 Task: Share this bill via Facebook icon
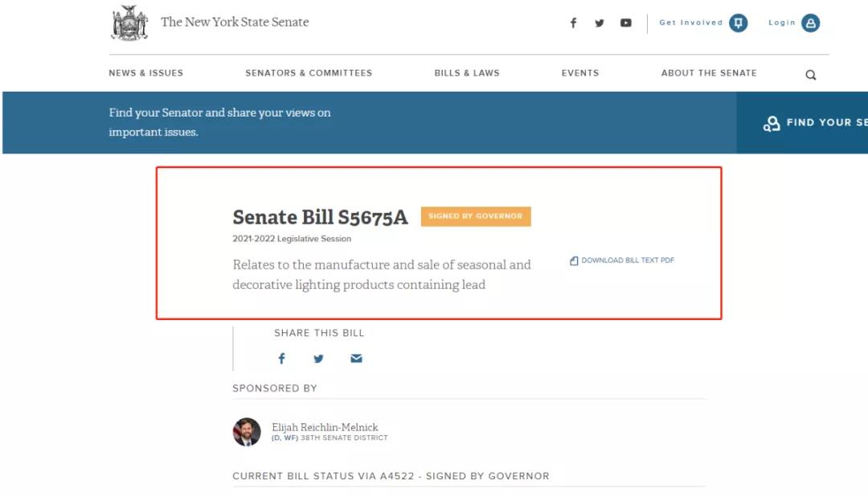coord(281,359)
